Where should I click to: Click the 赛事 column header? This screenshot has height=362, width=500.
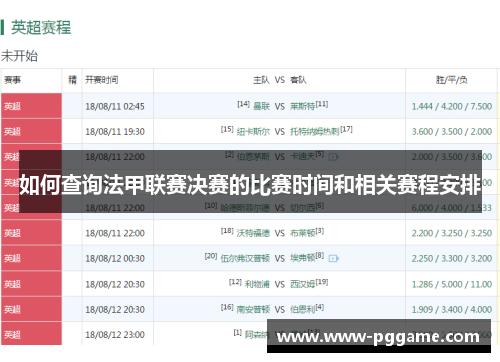pyautogui.click(x=12, y=80)
